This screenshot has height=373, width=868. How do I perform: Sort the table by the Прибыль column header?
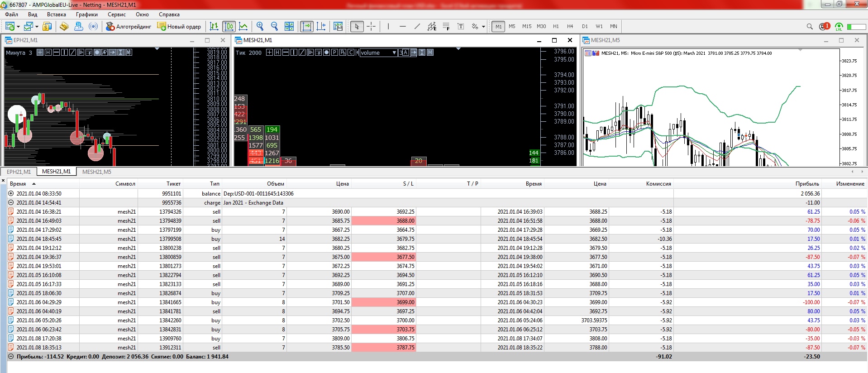pos(807,183)
